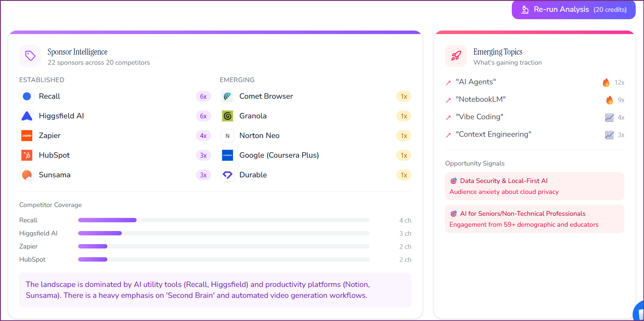The height and width of the screenshot is (321, 644).
Task: Click the Sponsor Intelligence tag icon
Action: pos(30,55)
